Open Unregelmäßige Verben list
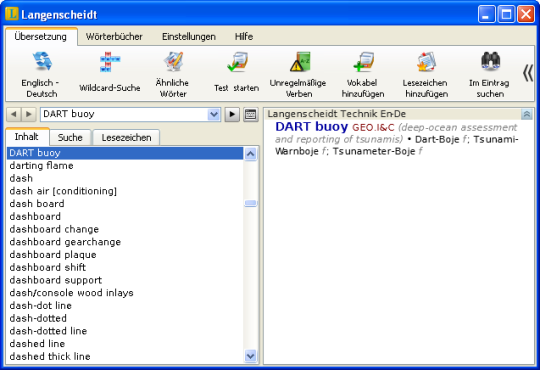This screenshot has width=540, height=370. pyautogui.click(x=298, y=74)
